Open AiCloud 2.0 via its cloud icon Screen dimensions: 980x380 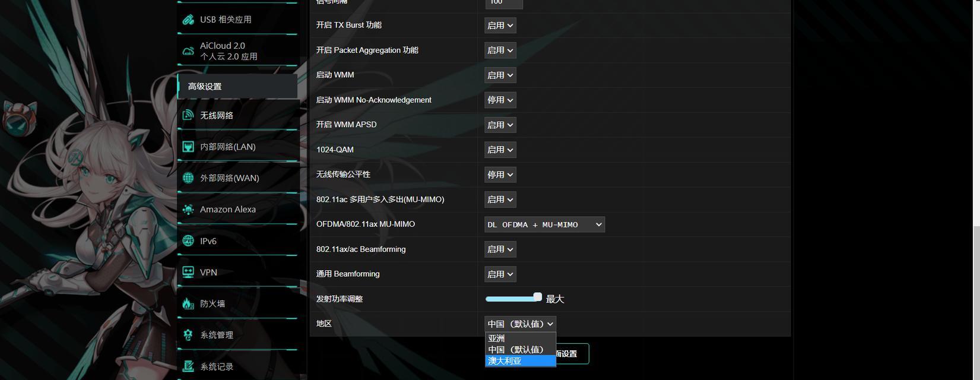tap(188, 51)
